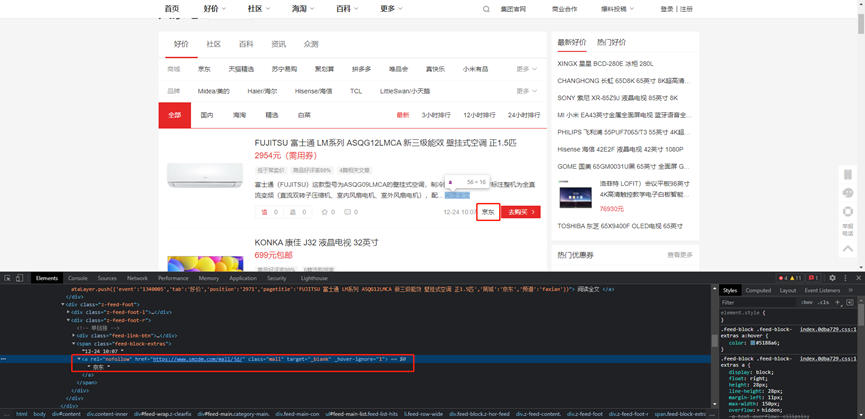The height and width of the screenshot is (419, 865).
Task: Open the 百科 dropdown in the top navigation
Action: (x=347, y=9)
